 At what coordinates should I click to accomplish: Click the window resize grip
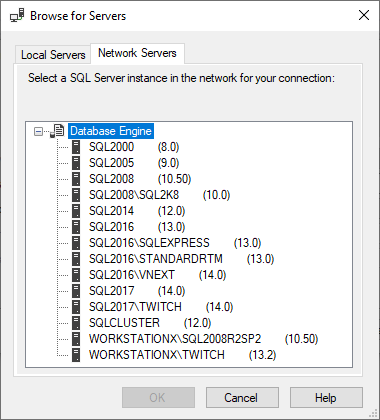tap(374, 414)
